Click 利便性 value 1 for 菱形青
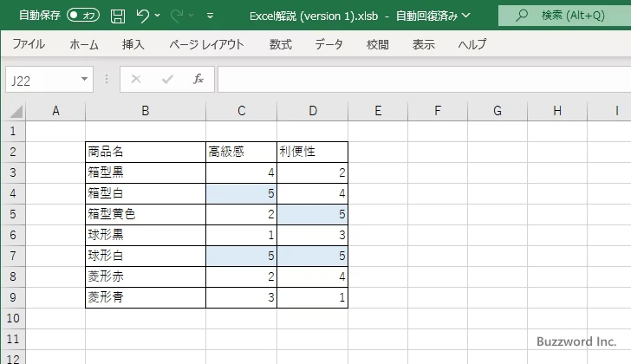 point(312,297)
